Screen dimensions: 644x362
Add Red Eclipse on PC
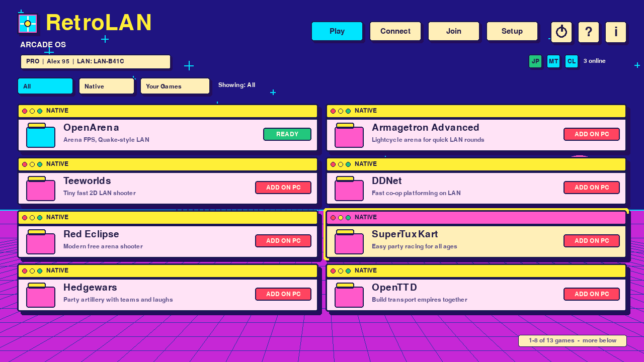(x=283, y=241)
